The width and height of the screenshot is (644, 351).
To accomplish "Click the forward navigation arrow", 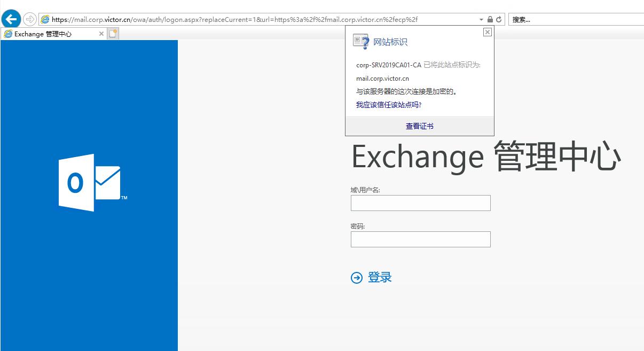I will point(30,19).
